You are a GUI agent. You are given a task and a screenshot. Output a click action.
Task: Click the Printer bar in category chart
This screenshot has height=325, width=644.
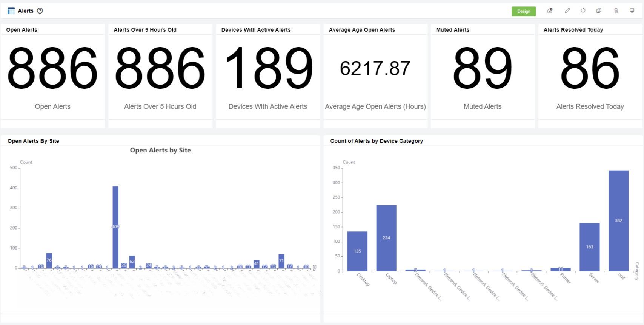[x=561, y=270]
